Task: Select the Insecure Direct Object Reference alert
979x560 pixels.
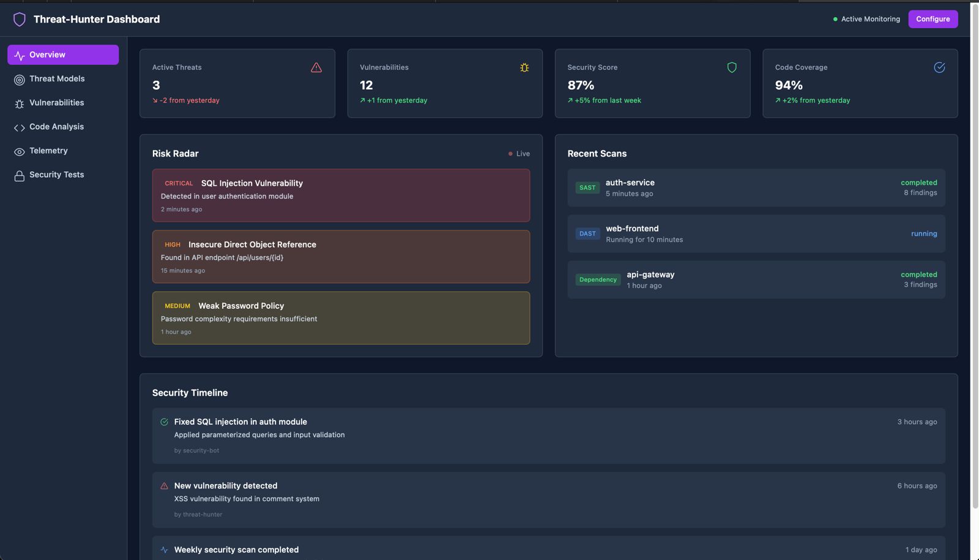Action: pyautogui.click(x=341, y=257)
